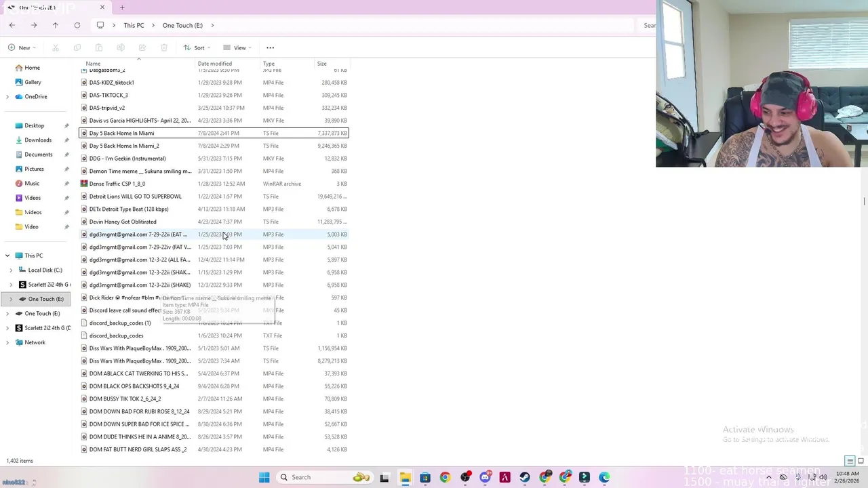Switch to details view layout toggle
868x488 pixels.
pyautogui.click(x=850, y=461)
